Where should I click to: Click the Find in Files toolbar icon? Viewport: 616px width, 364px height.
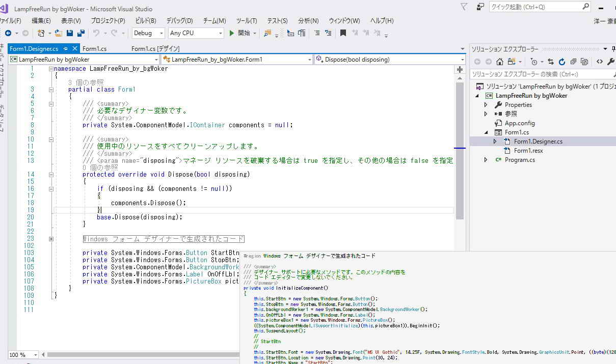(268, 33)
